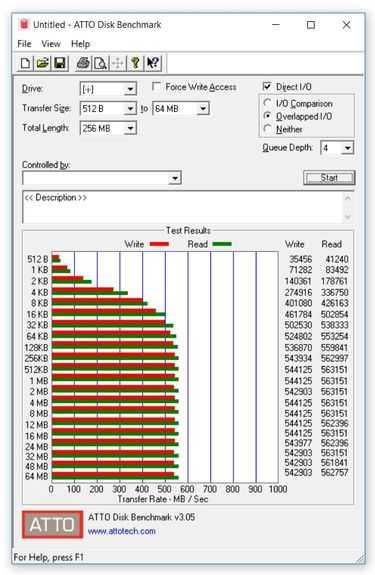
Task: Open the Help menu
Action: pyautogui.click(x=80, y=44)
